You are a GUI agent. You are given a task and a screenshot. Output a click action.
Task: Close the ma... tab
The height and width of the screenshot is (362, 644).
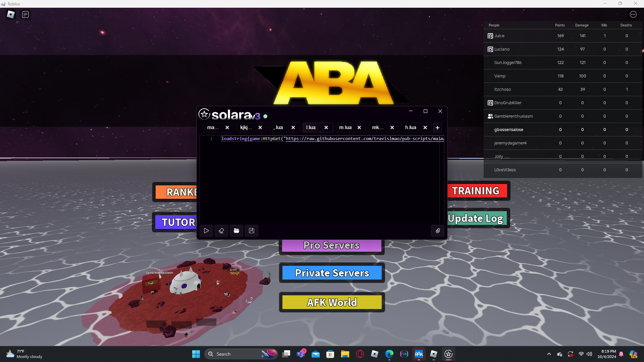pos(227,128)
